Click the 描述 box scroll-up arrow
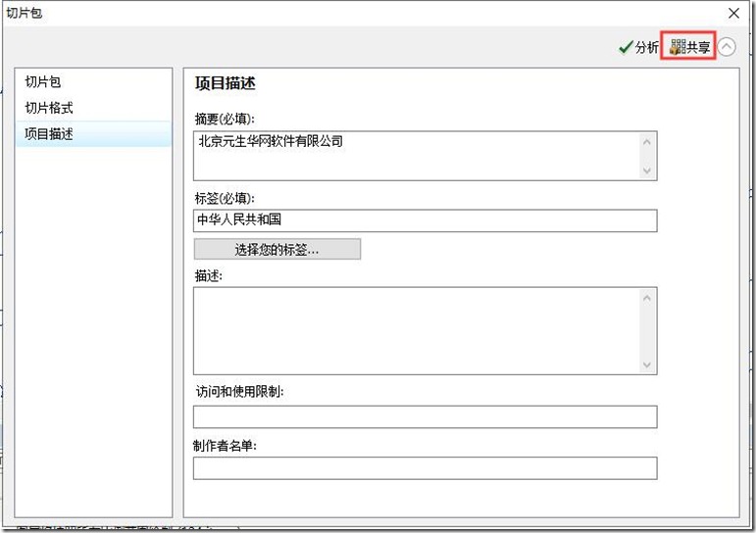Screen dimensions: 756x533 click(646, 298)
